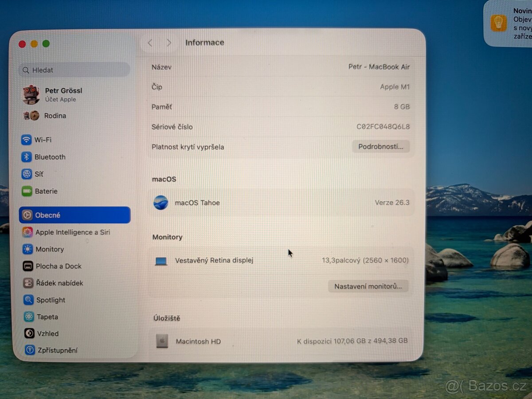The width and height of the screenshot is (532, 399).
Task: Open Wi-Fi settings icon in sidebar
Action: pos(27,140)
